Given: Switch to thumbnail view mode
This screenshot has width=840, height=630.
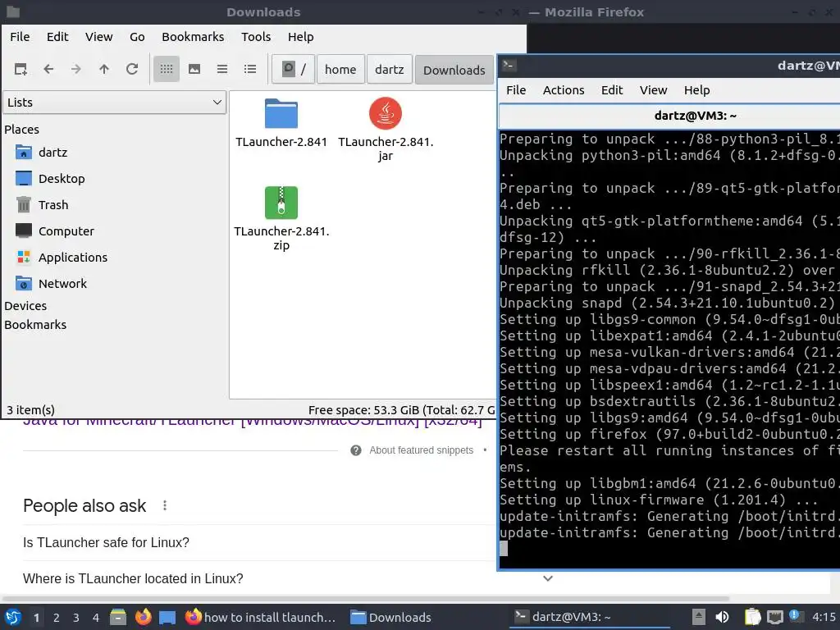Looking at the screenshot, I should click(194, 69).
